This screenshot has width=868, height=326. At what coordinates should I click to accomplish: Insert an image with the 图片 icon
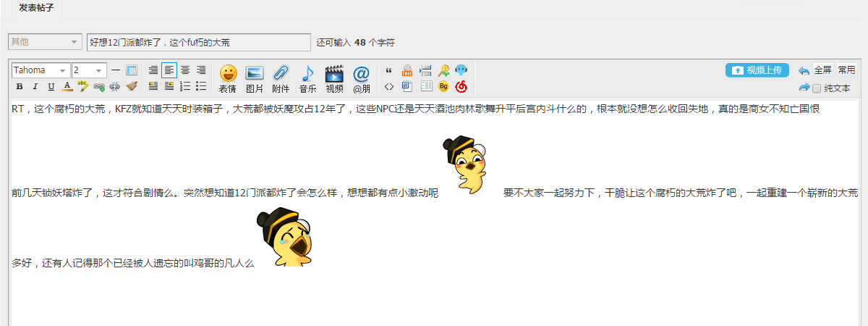pos(255,78)
